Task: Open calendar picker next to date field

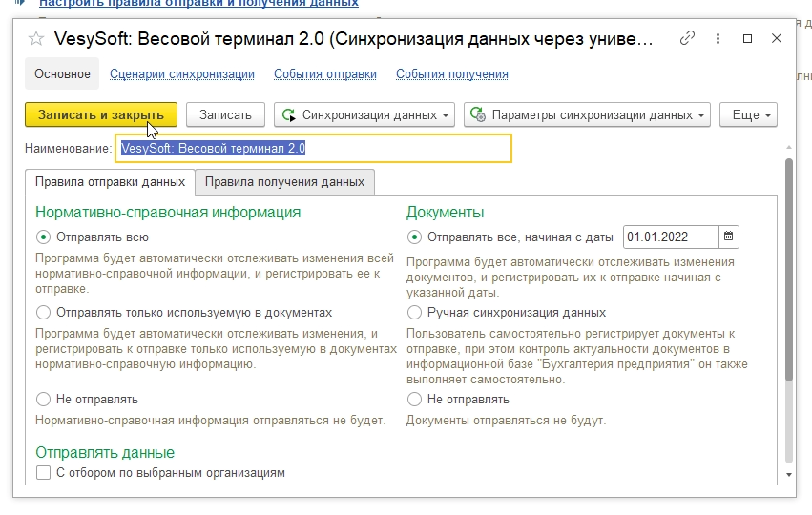Action: coord(728,237)
